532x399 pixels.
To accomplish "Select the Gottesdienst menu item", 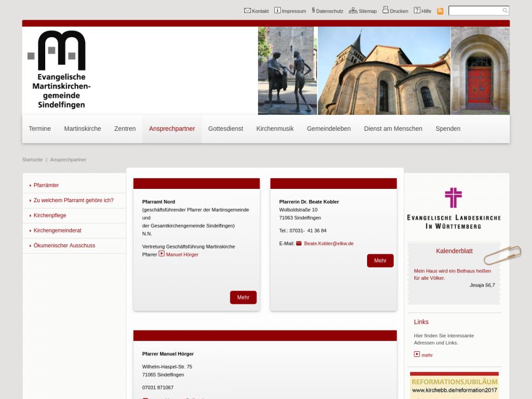I will tap(226, 129).
